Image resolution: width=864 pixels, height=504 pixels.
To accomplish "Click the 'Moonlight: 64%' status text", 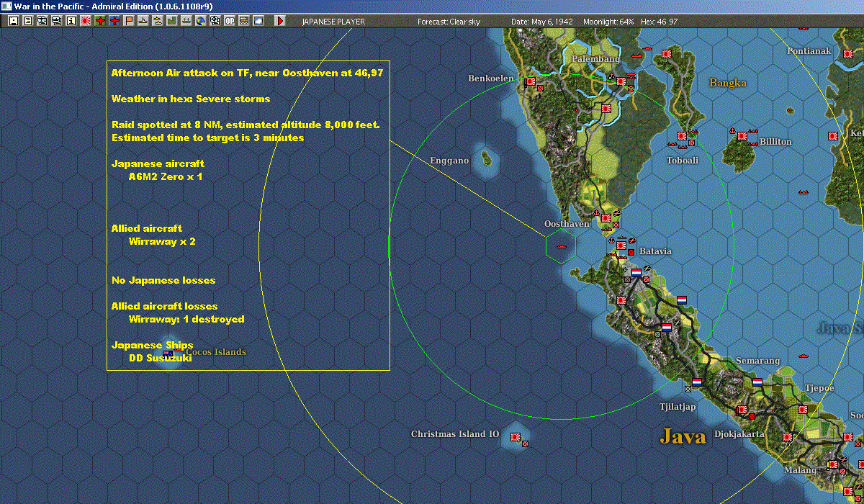I will tap(608, 22).
